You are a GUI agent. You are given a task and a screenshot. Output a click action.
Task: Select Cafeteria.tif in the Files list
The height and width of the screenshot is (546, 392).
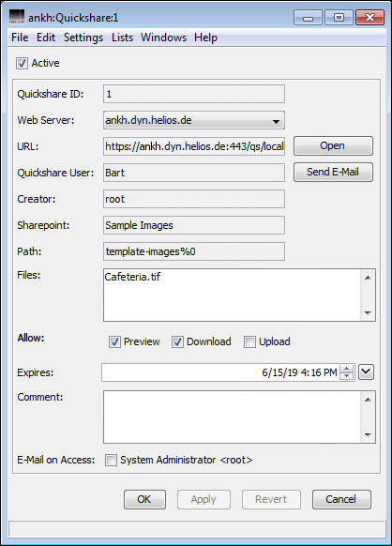pos(132,277)
